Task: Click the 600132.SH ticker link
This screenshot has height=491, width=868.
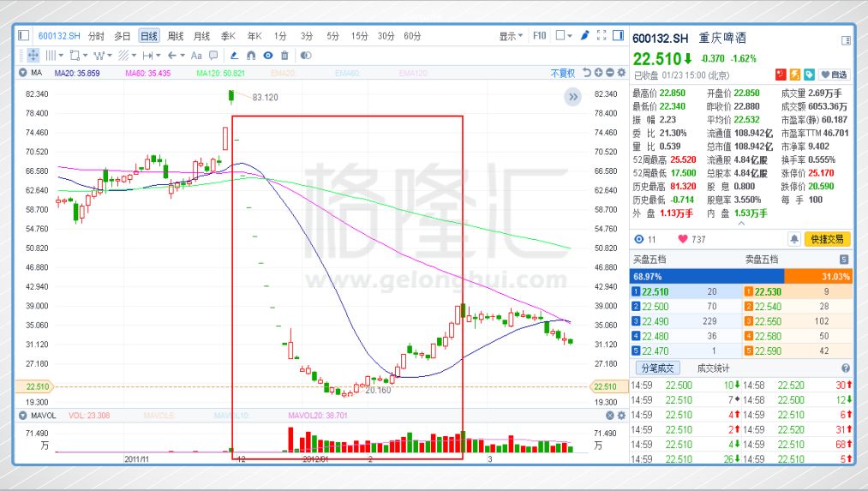Action: click(x=59, y=36)
